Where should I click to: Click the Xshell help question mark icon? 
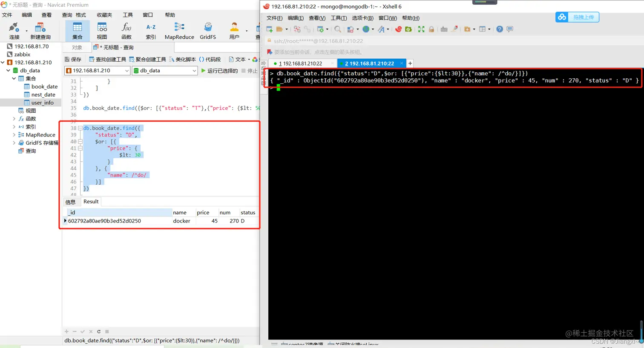pos(500,29)
